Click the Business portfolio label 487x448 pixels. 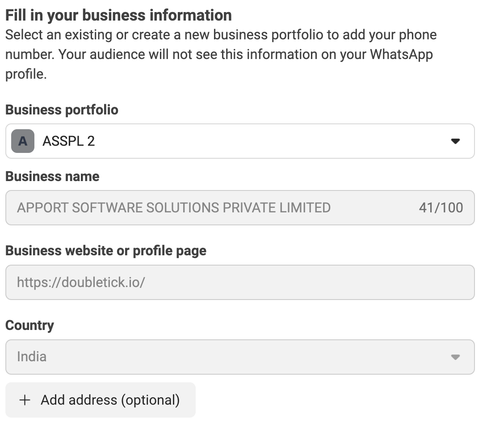point(62,110)
